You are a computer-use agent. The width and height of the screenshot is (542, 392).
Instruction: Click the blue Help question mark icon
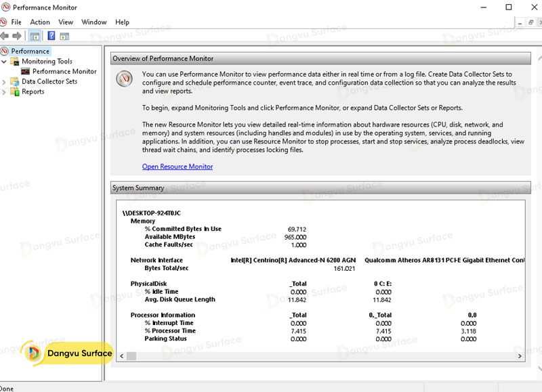pos(51,36)
